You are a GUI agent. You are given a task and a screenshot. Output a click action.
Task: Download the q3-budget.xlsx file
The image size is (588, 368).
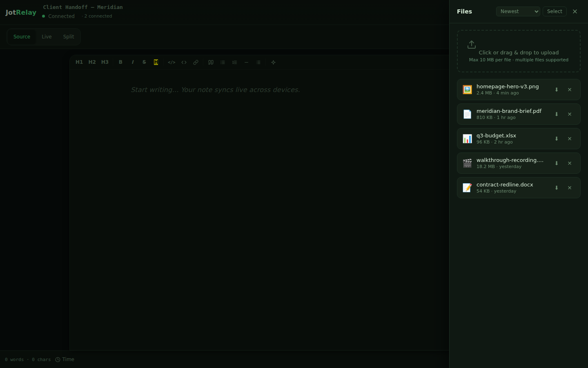556,139
